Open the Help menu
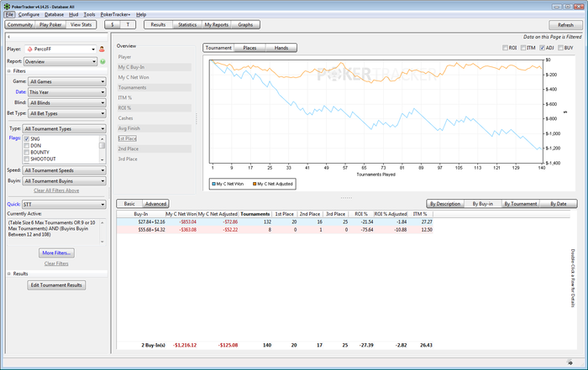Image resolution: width=588 pixels, height=370 pixels. click(x=141, y=14)
